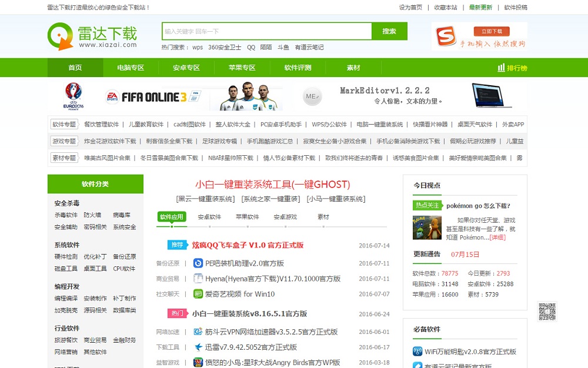Image resolution: width=588 pixels, height=368 pixels.
Task: Open 炫疯QQ飞车盒子 V1.0 官方正式版
Action: click(248, 245)
